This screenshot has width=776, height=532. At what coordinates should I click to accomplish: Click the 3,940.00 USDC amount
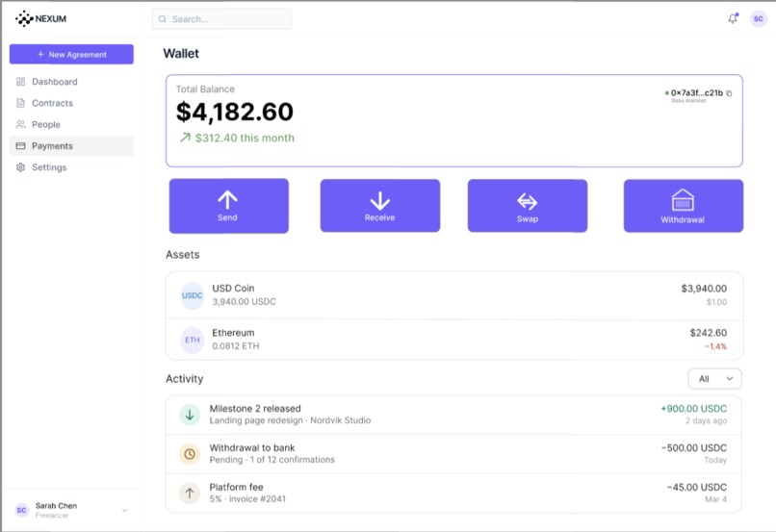tap(244, 302)
